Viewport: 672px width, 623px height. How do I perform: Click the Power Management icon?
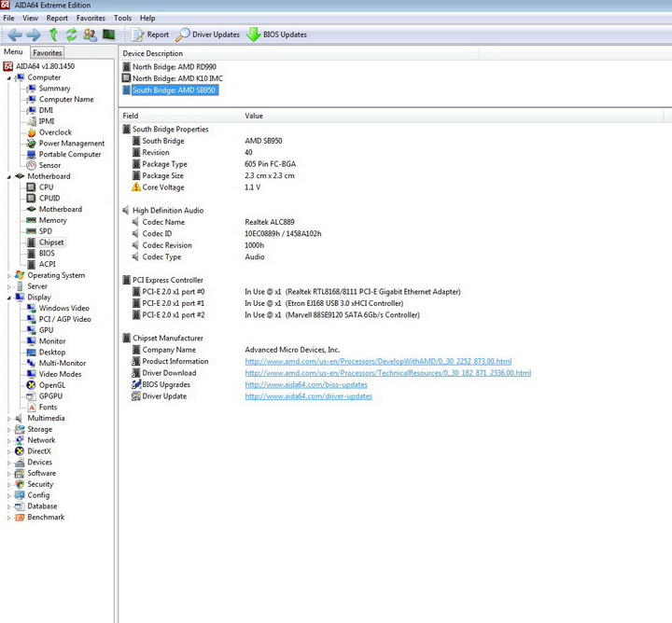(32, 144)
